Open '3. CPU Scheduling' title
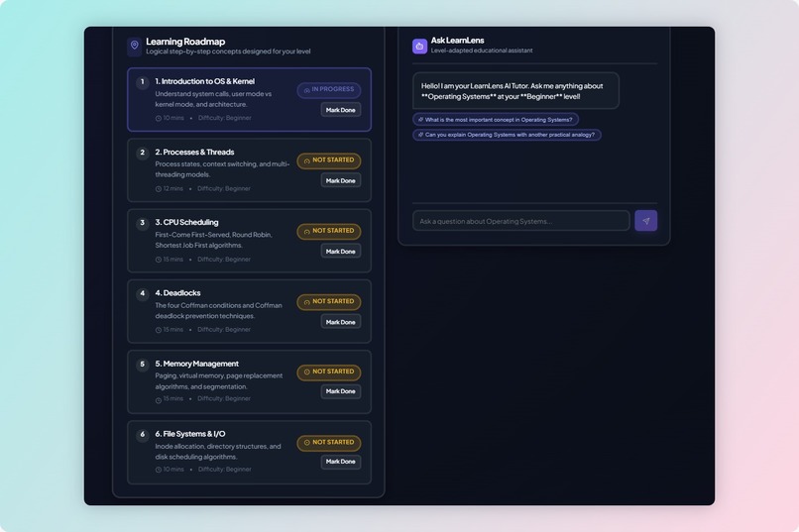Screen dimensions: 799x532 pyautogui.click(x=186, y=223)
